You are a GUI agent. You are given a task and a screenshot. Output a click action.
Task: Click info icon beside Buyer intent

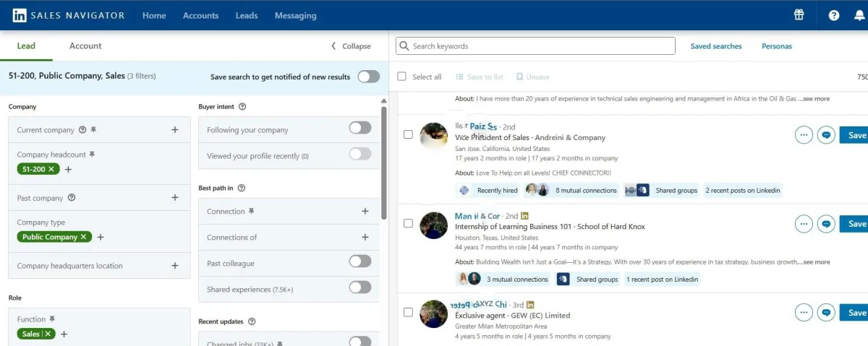pos(242,107)
